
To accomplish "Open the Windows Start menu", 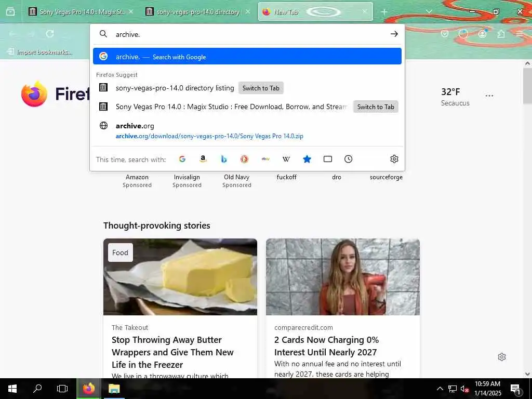I will coord(12,389).
